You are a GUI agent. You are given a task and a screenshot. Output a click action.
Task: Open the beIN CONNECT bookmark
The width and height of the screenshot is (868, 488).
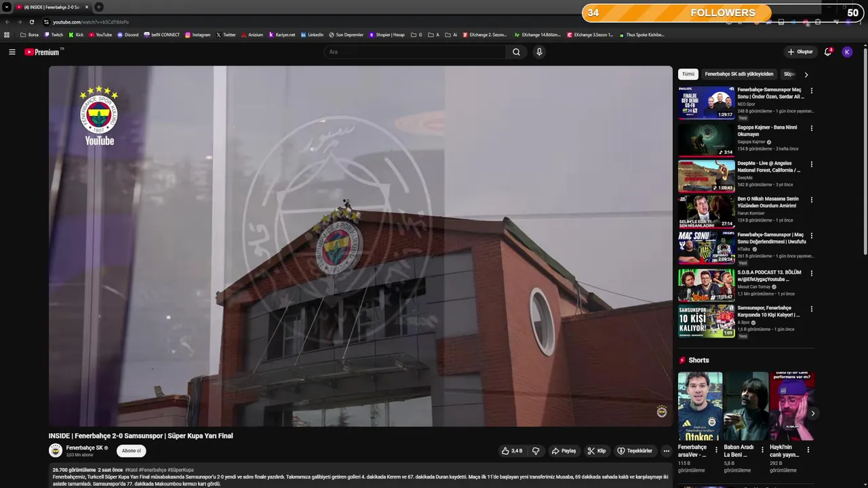pyautogui.click(x=161, y=35)
